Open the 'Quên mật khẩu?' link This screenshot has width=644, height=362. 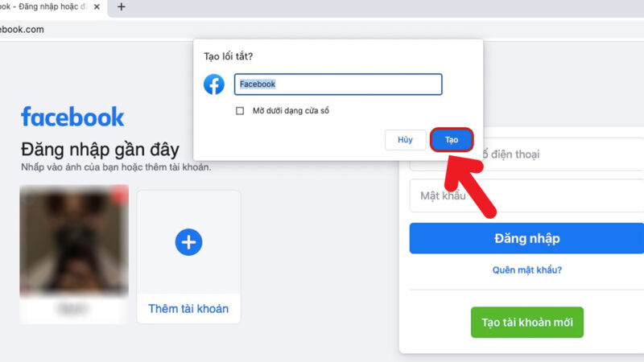[x=526, y=270]
